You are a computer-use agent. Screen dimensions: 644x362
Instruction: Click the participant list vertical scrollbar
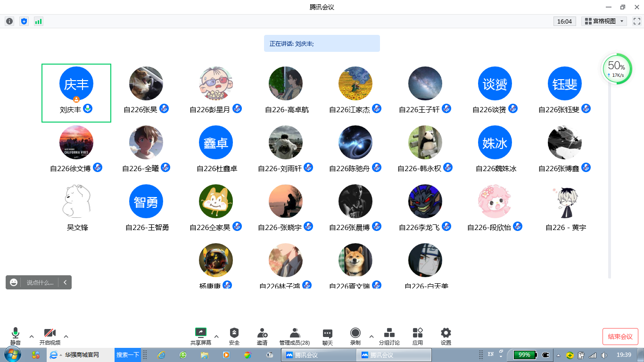click(610, 179)
